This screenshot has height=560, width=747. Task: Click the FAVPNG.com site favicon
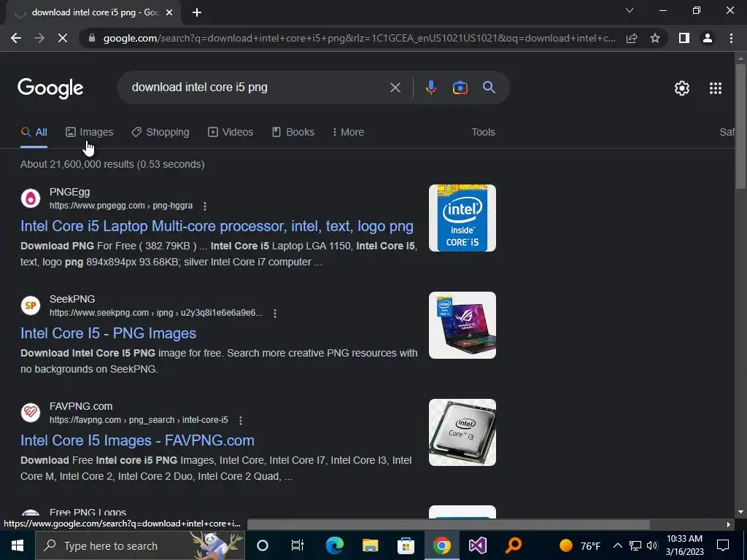pos(31,413)
